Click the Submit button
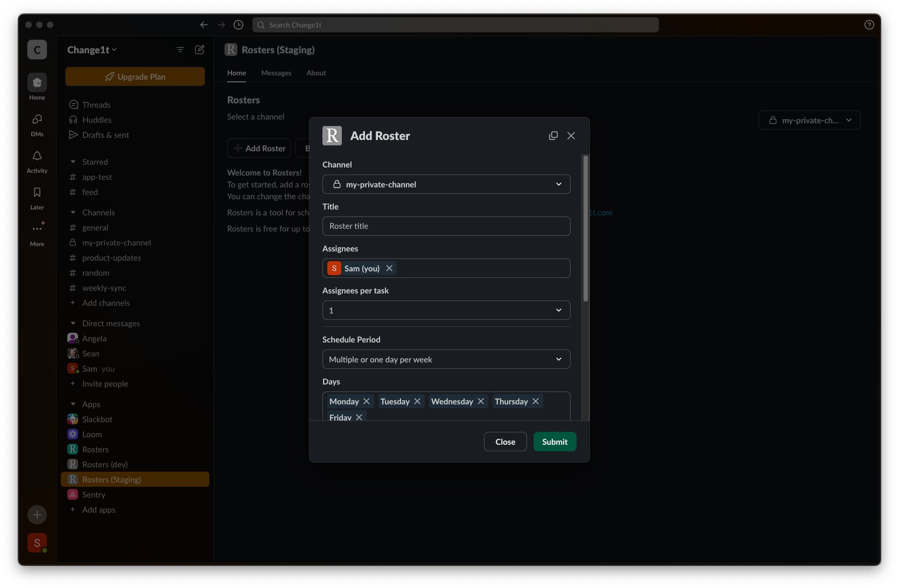The image size is (899, 588). (554, 442)
